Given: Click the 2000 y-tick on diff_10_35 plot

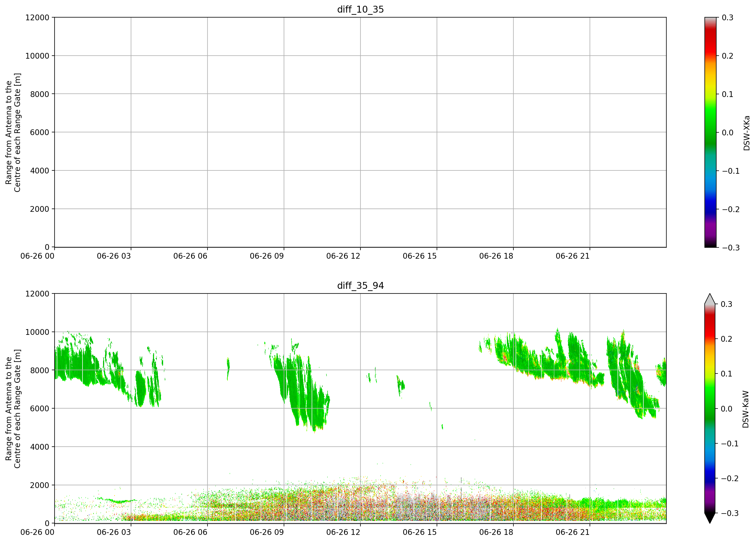Looking at the screenshot, I should 40,209.
